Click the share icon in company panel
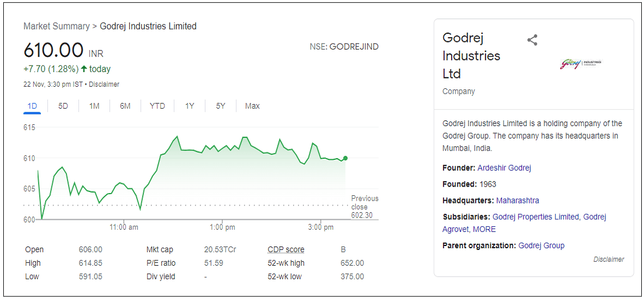644x300 pixels. pyautogui.click(x=532, y=40)
